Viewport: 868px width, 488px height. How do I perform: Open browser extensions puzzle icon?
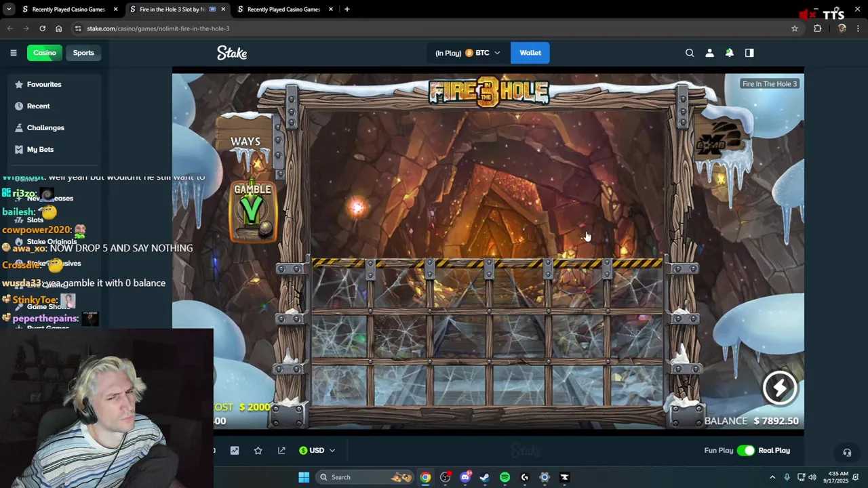point(818,28)
